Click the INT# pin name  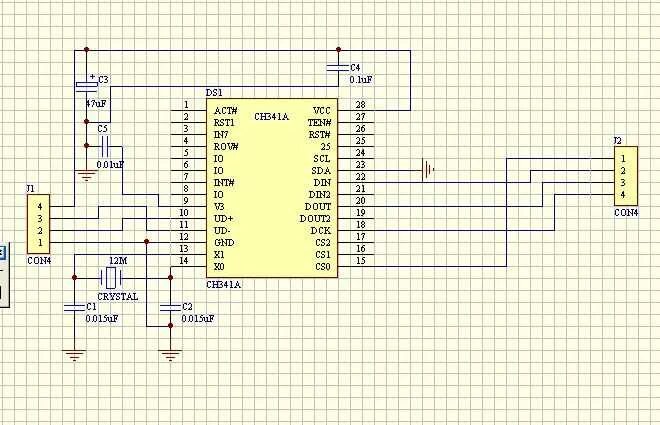[x=224, y=183]
